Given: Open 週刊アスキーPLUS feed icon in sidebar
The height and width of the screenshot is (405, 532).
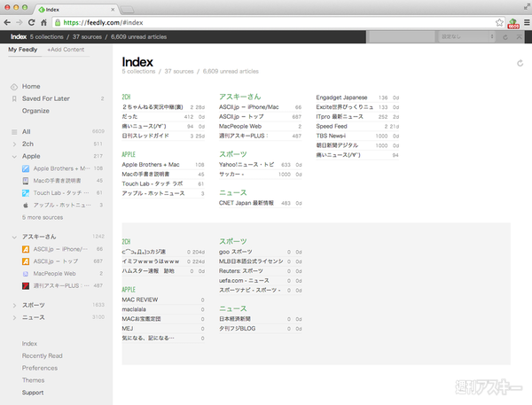Looking at the screenshot, I should click(26, 286).
